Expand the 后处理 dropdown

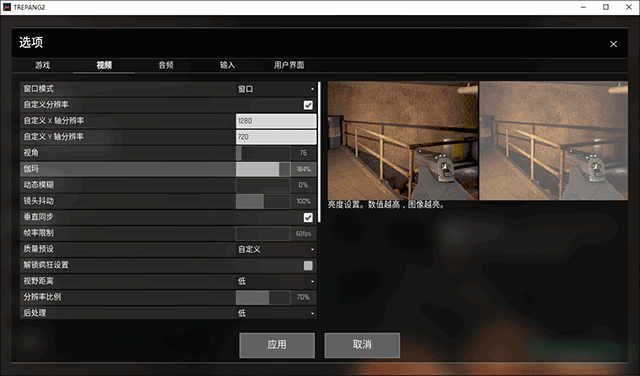click(x=276, y=313)
